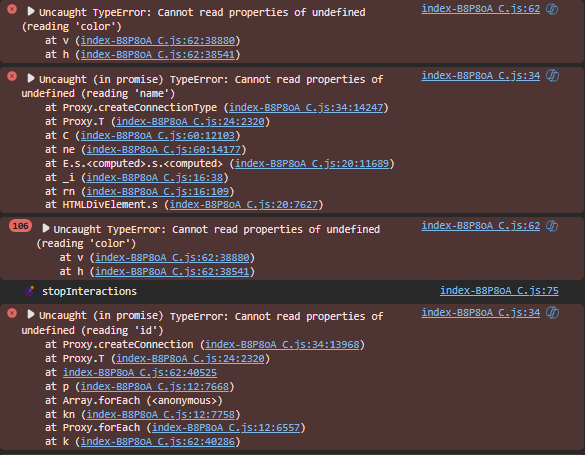
Task: Click the AI insight icon beside the 'reading id' error source link
Action: 552,313
